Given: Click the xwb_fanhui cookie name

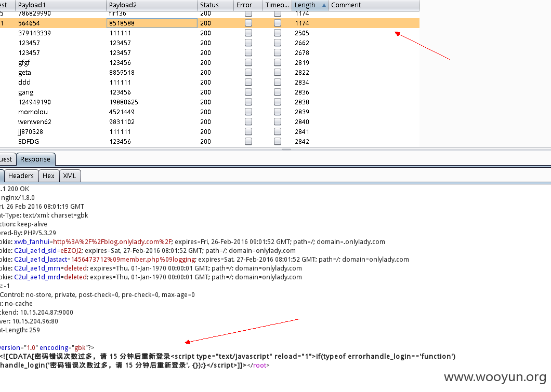Looking at the screenshot, I should [x=32, y=242].
